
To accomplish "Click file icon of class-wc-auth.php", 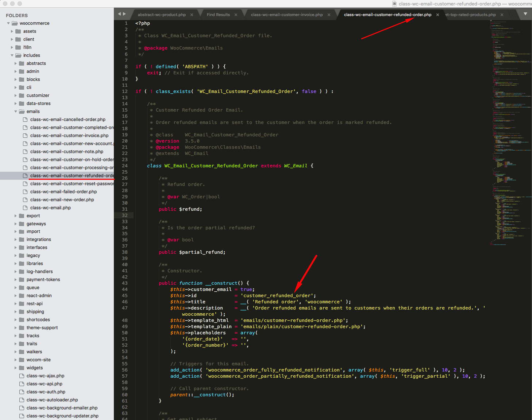I will [22, 392].
